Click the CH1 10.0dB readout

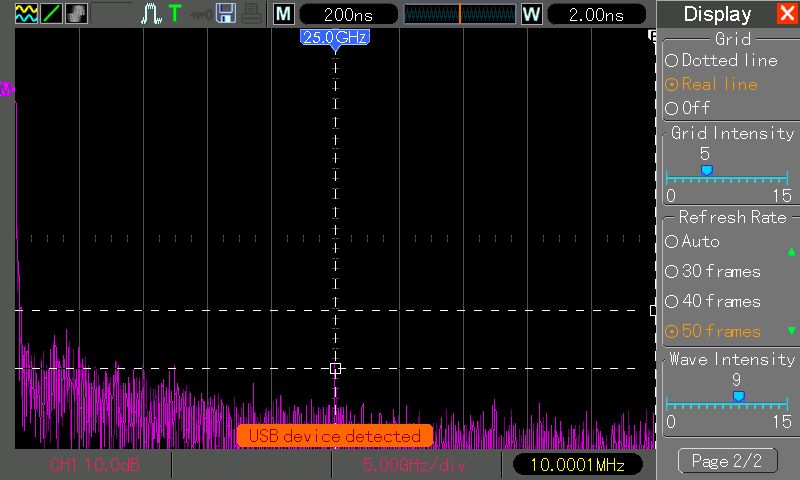click(94, 465)
